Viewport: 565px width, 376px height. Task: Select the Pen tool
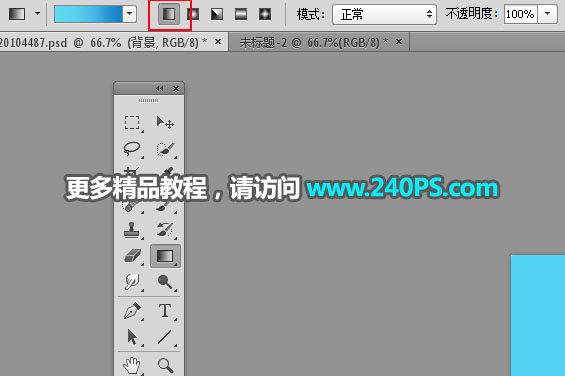[x=132, y=311]
